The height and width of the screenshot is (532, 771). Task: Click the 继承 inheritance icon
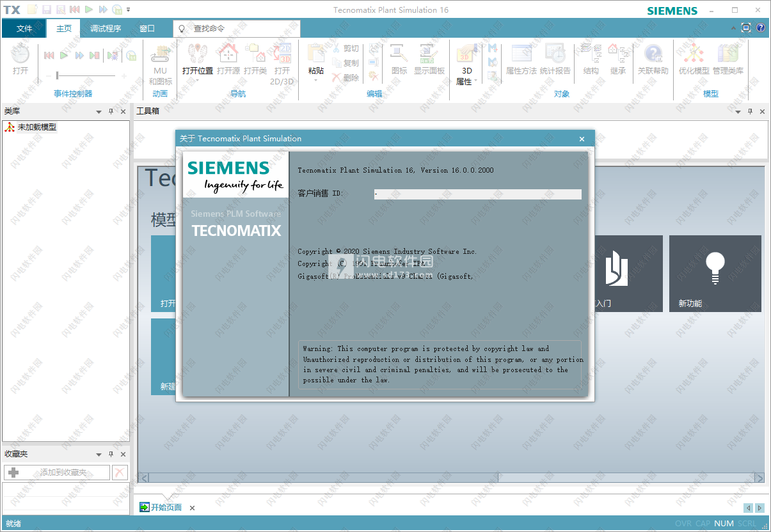pyautogui.click(x=618, y=54)
